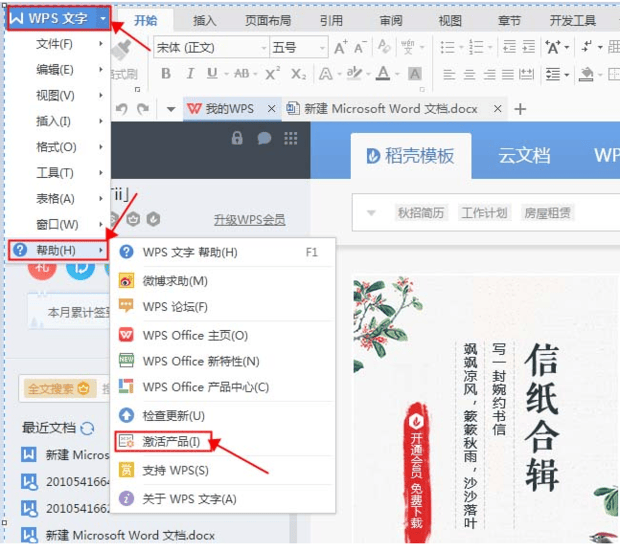This screenshot has width=620, height=551.
Task: Click the format painter brush
Action: point(122,51)
